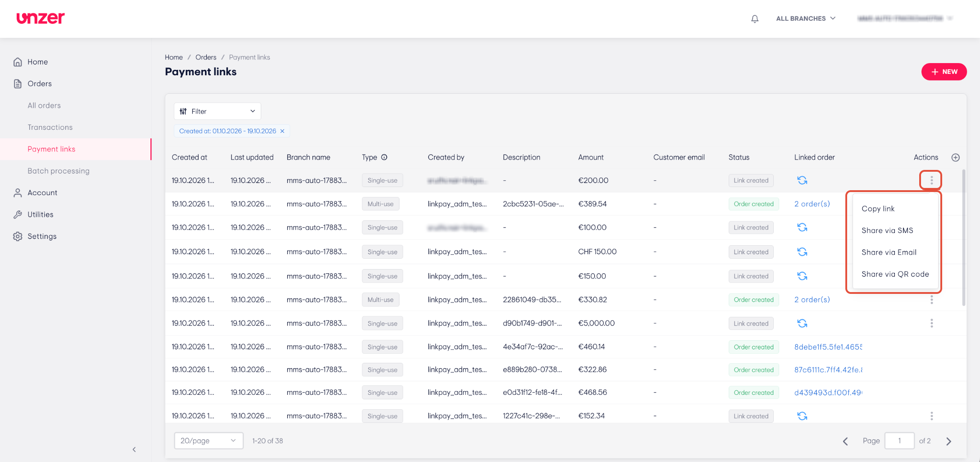Open the 2 order(s) link for €389.54
This screenshot has height=462, width=980.
coord(812,204)
